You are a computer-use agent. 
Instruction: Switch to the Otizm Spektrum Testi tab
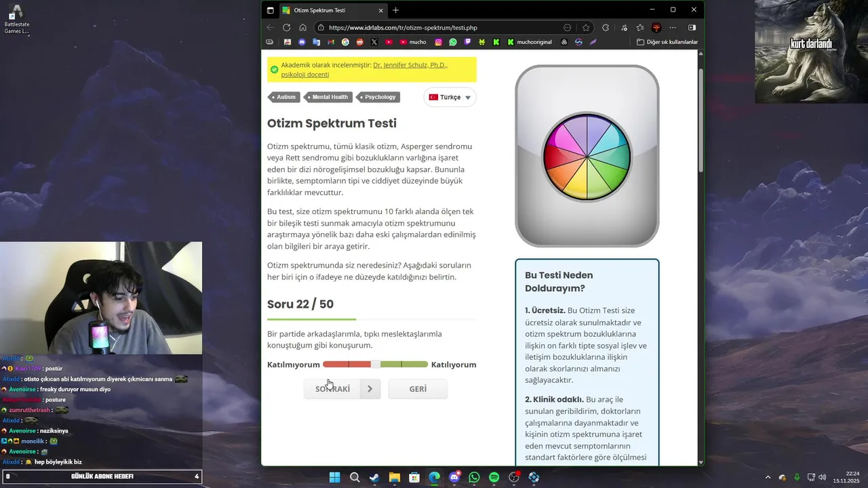pyautogui.click(x=332, y=10)
